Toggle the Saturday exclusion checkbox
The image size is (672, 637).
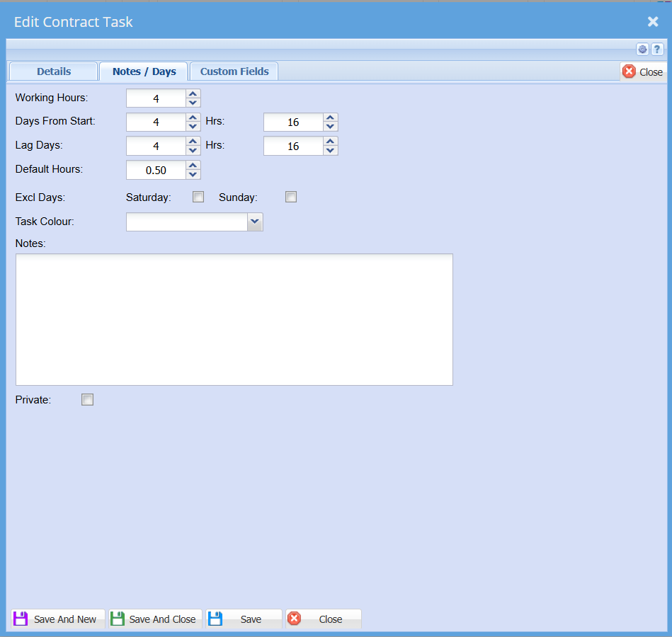click(198, 197)
